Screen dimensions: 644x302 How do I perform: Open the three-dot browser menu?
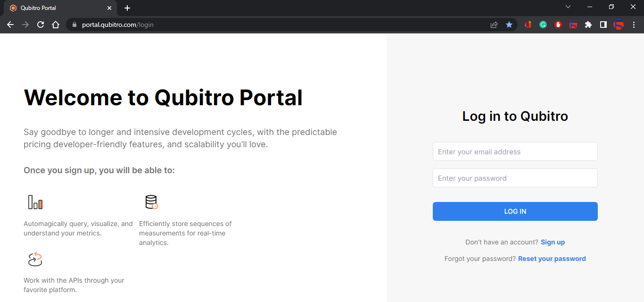coord(634,24)
